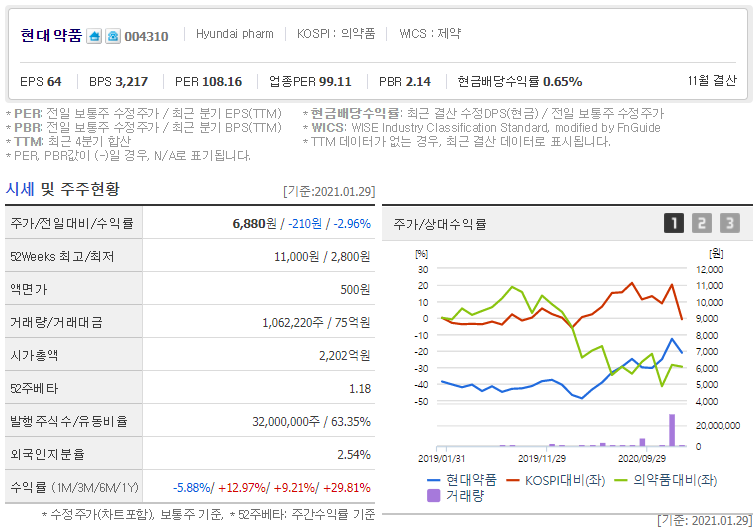
Task: Click the 11월 결산 label
Action: 712,80
